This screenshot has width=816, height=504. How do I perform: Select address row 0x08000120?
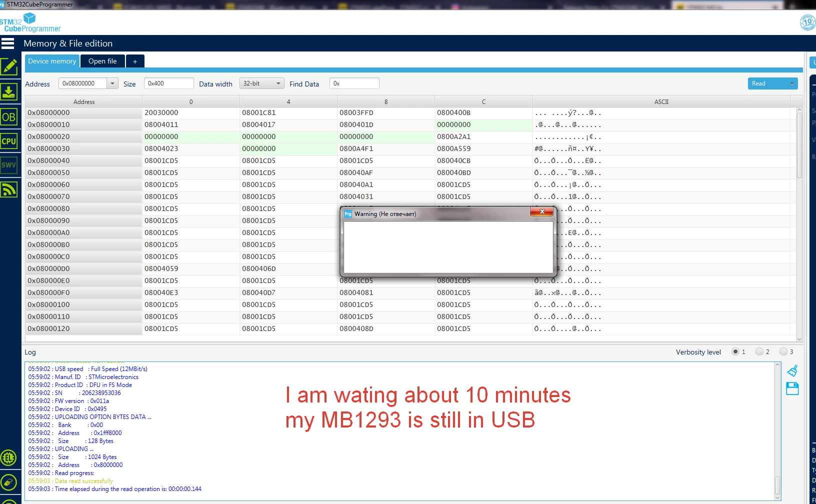click(84, 329)
